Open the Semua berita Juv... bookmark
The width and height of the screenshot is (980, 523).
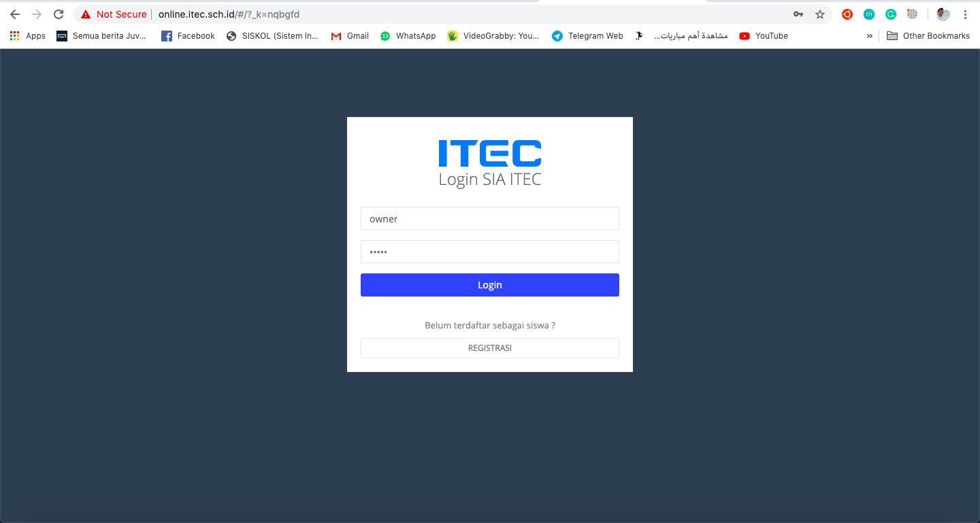click(101, 36)
